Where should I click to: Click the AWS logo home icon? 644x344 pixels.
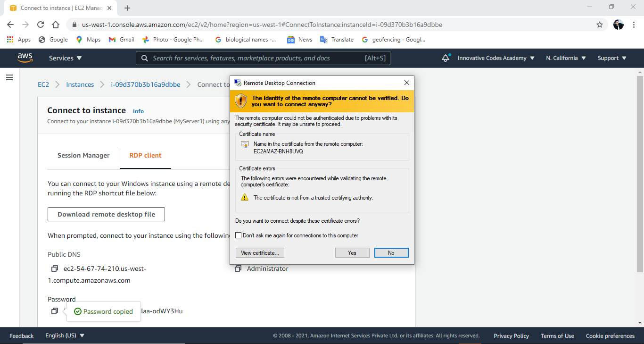pyautogui.click(x=25, y=58)
